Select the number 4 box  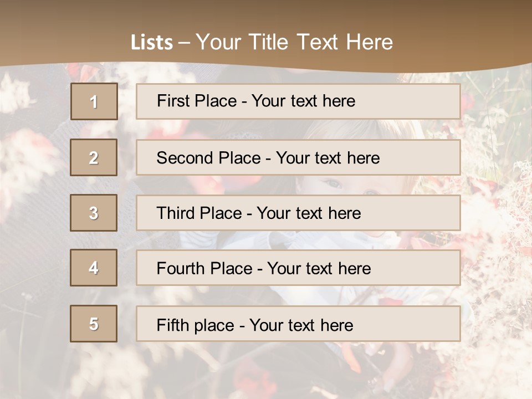pyautogui.click(x=94, y=268)
